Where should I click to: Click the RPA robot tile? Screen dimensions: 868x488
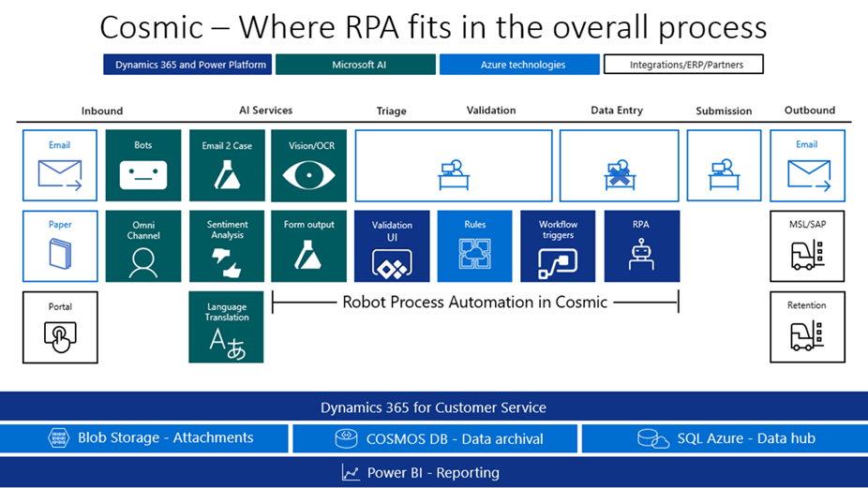tap(642, 246)
